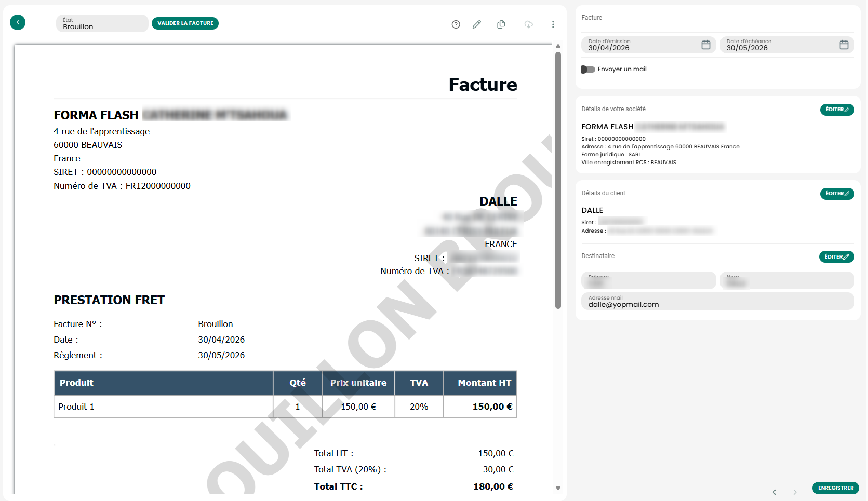Toggle the Envoyer un mail switch
This screenshot has width=868, height=501.
588,70
